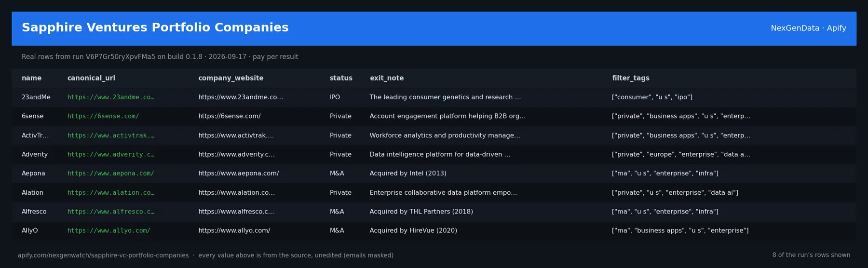The height and width of the screenshot is (268, 868).
Task: Click the 23andMe filter_tags cell
Action: coord(652,97)
